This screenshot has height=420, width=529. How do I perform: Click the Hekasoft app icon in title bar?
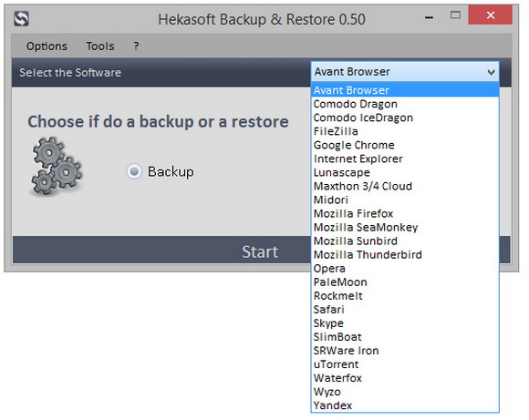[21, 18]
